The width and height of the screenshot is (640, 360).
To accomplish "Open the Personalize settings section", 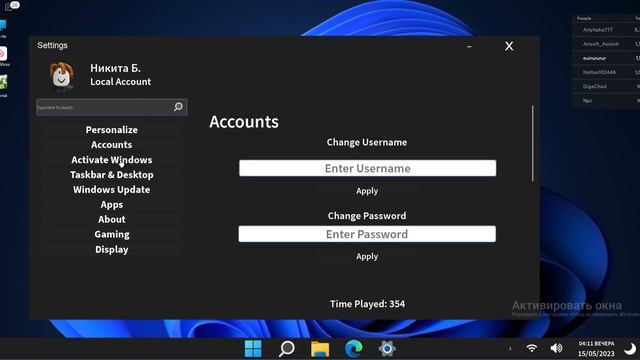I will coord(111,130).
